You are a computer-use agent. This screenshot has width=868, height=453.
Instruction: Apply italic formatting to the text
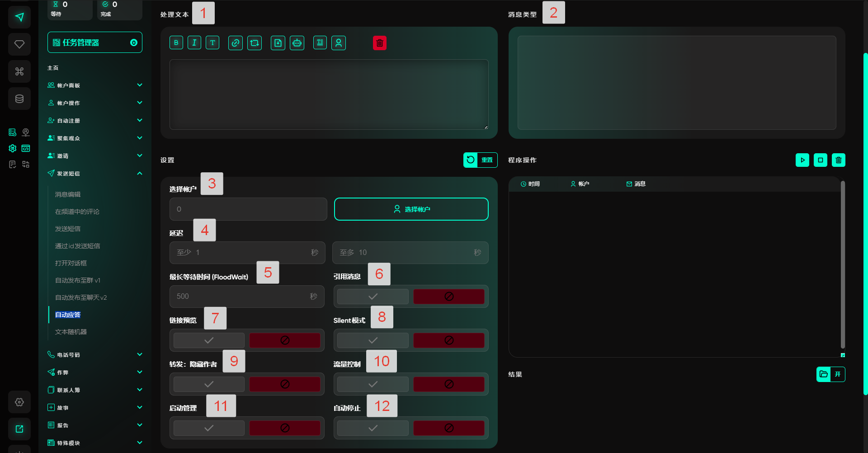[194, 43]
